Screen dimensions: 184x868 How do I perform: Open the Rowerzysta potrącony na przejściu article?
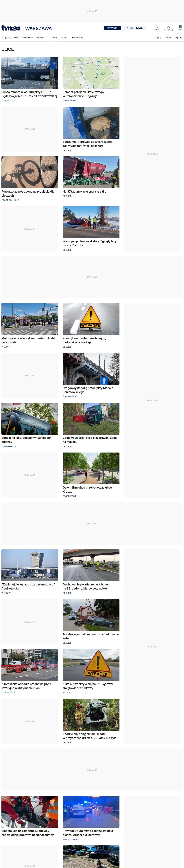tap(28, 193)
